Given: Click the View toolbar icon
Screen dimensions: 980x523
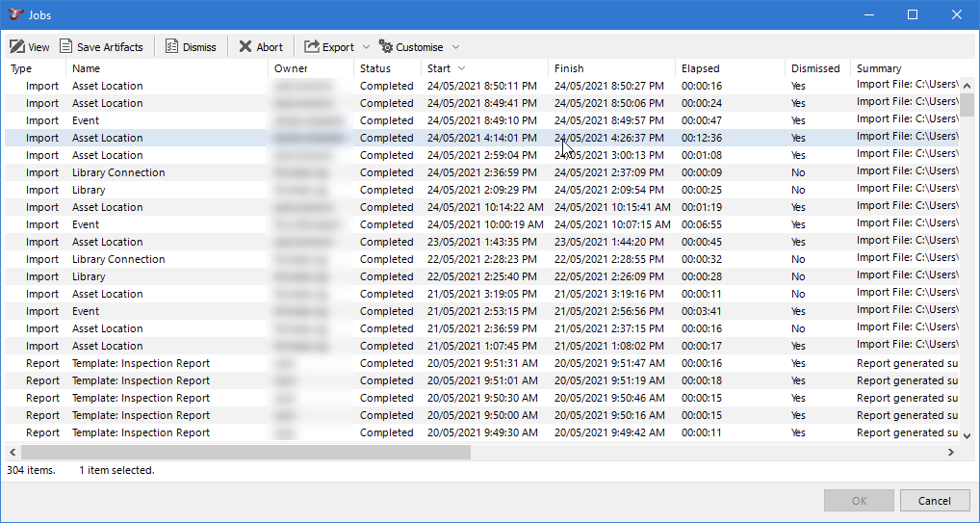Looking at the screenshot, I should [x=17, y=47].
